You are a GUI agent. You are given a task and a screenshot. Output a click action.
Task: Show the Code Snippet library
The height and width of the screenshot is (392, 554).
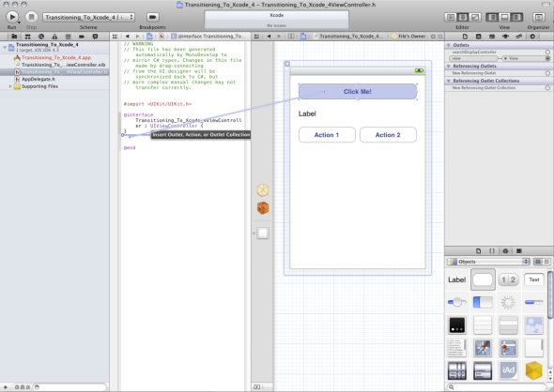point(492,251)
